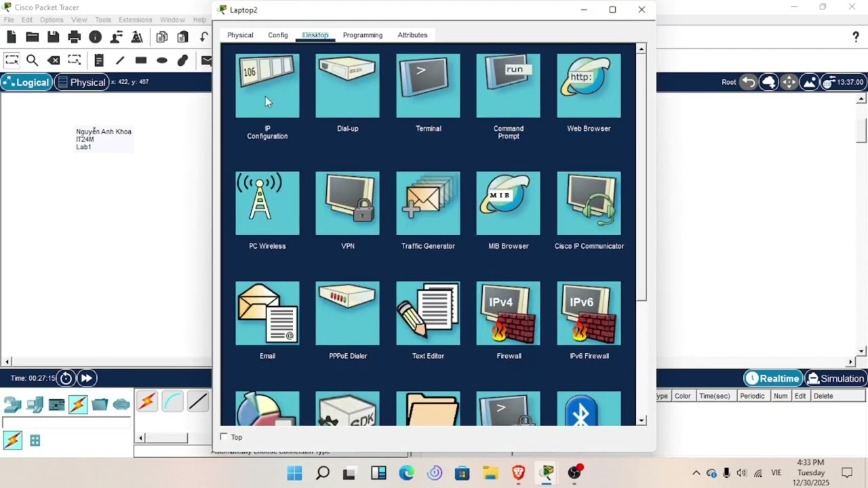The height and width of the screenshot is (488, 868).
Task: Open the IPv6 Firewall app
Action: tap(589, 313)
